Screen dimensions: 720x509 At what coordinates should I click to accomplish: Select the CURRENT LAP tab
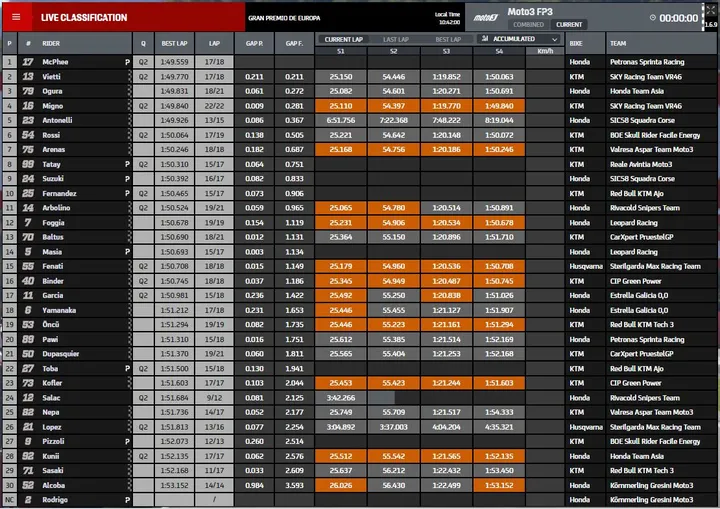point(344,40)
